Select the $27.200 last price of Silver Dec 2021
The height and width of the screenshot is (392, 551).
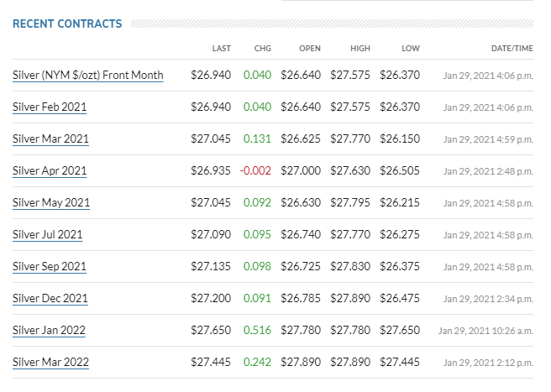click(x=211, y=299)
